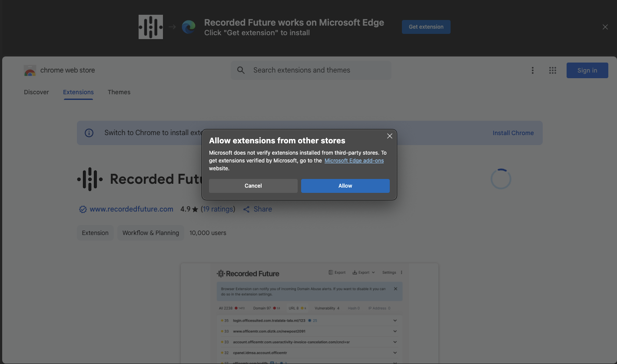Switch to the Discover tab
This screenshot has width=617, height=364.
[x=36, y=92]
